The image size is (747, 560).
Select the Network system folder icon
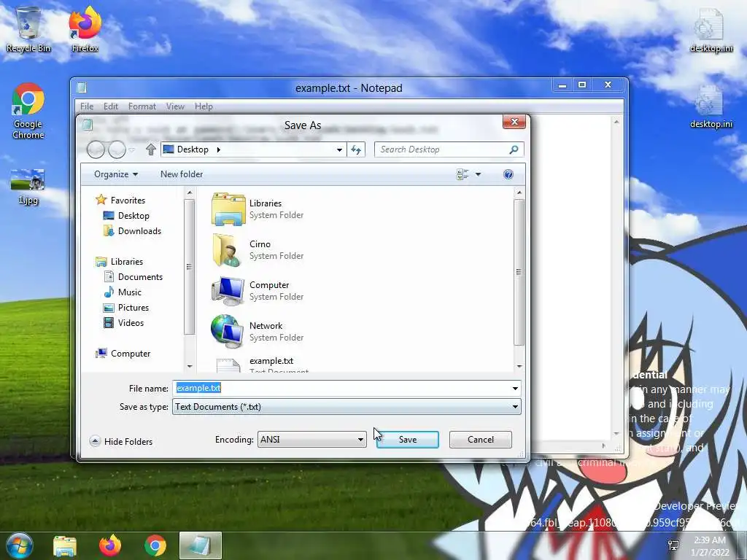pos(228,332)
